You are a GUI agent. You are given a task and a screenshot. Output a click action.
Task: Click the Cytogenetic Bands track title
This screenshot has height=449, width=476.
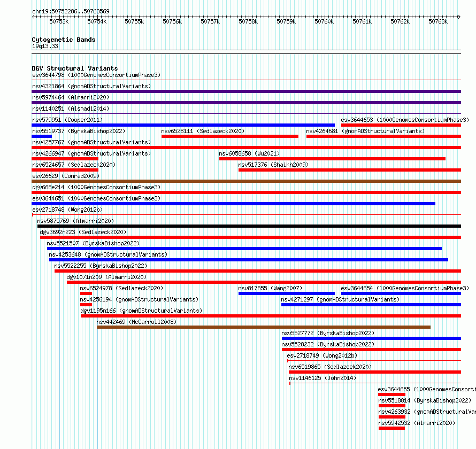tap(64, 40)
